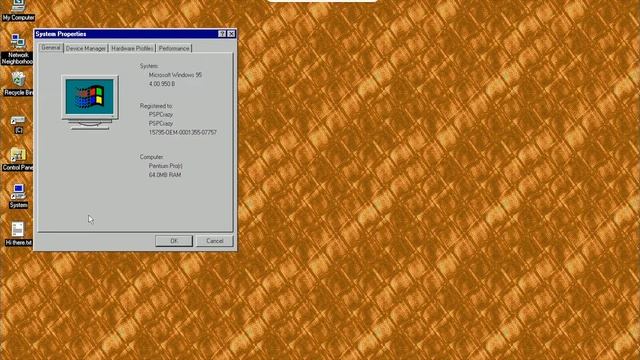Click the question mark help button

(222, 34)
